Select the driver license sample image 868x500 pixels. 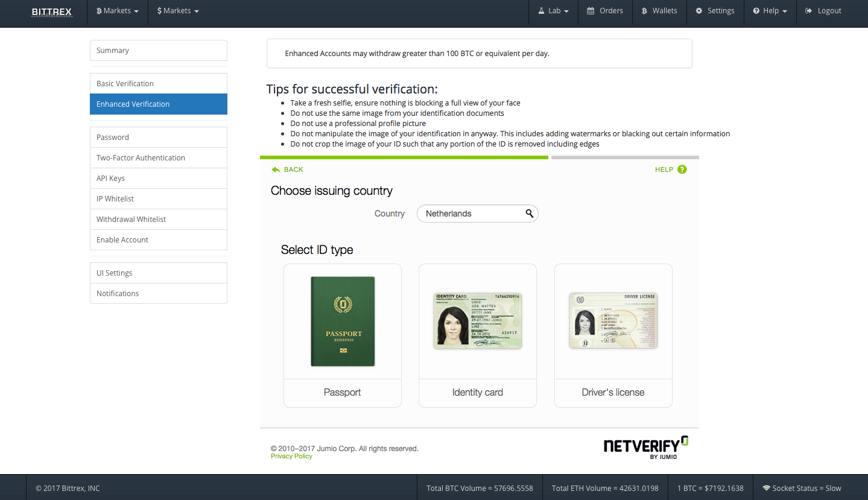(613, 321)
